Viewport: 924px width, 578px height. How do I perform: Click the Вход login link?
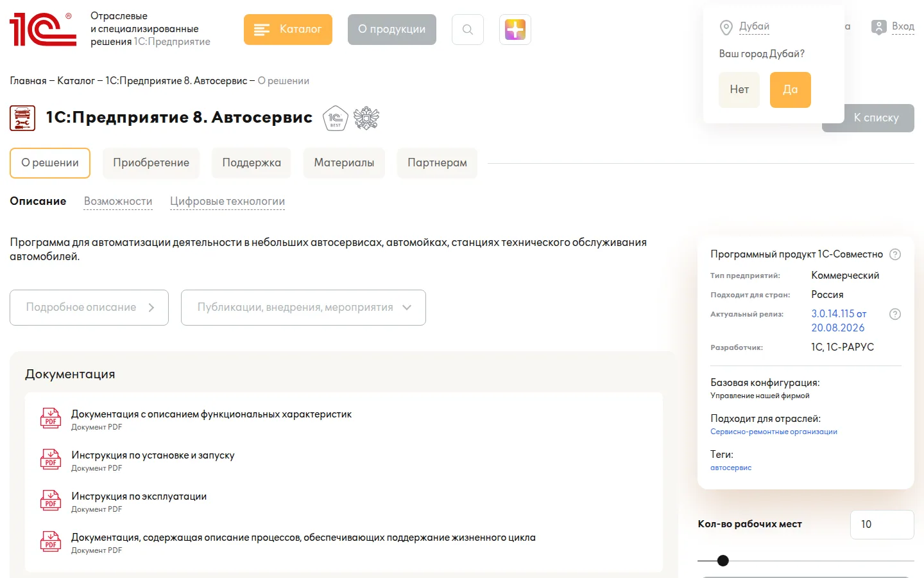tap(903, 26)
